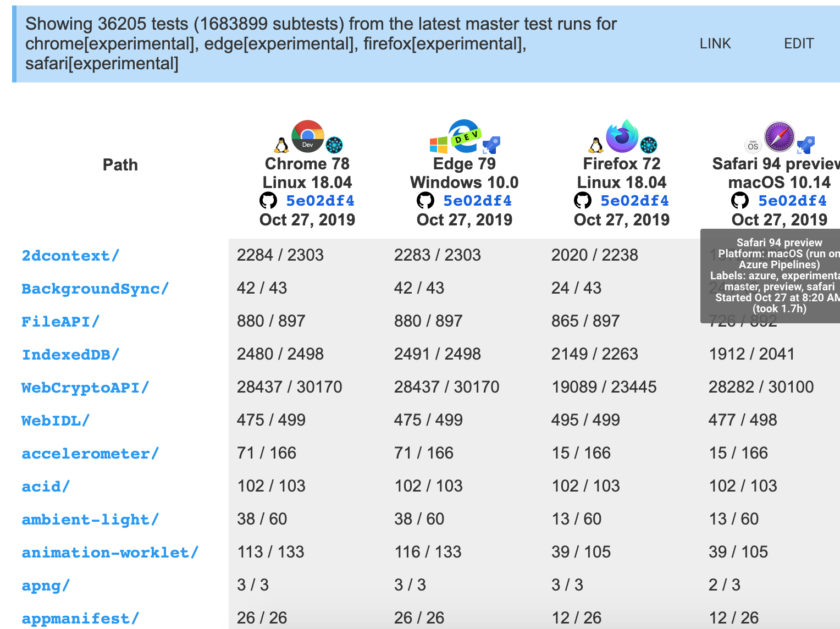Click the Azure Pipelines icon beside Edge
Screen dimensions: 840x629
[x=491, y=145]
